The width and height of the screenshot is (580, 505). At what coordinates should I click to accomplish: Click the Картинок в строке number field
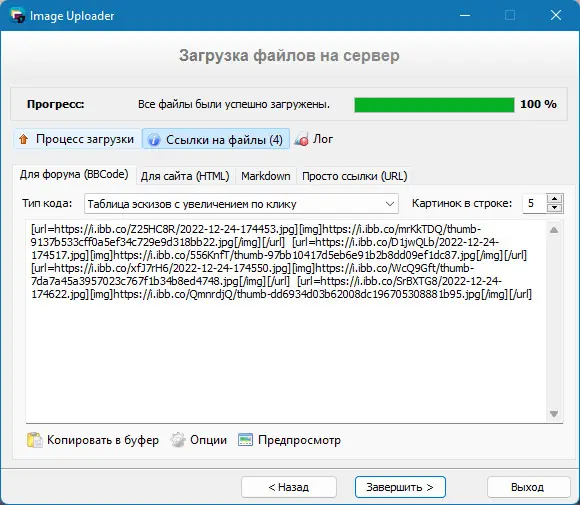tap(534, 203)
